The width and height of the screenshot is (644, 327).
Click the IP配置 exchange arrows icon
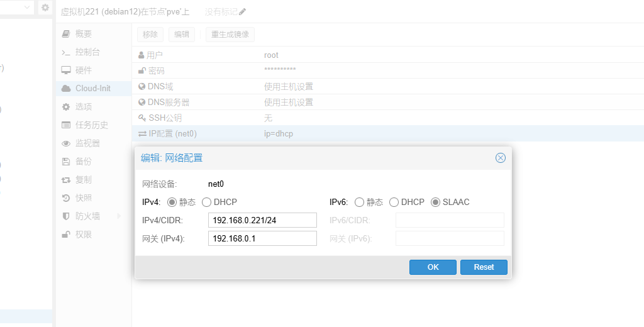click(142, 133)
